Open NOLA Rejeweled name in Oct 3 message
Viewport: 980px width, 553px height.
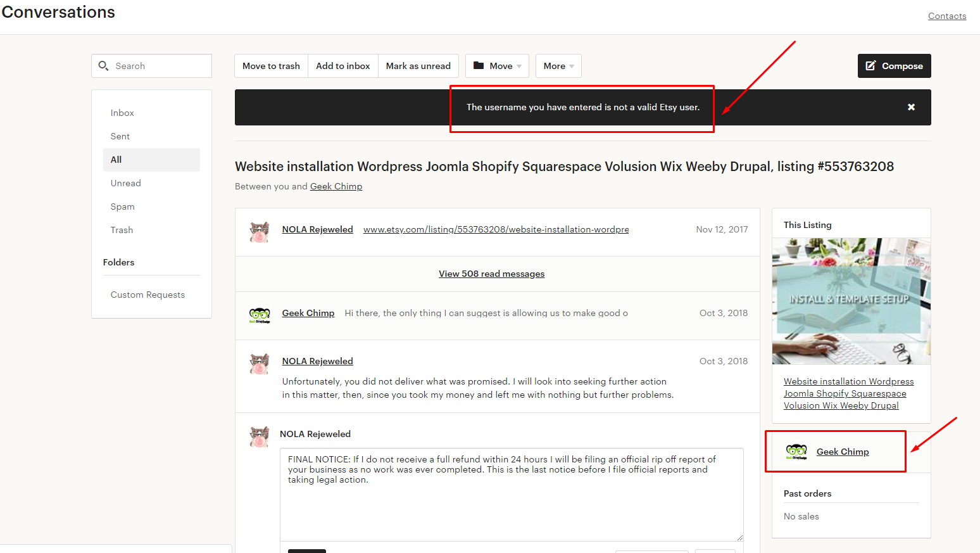(318, 361)
